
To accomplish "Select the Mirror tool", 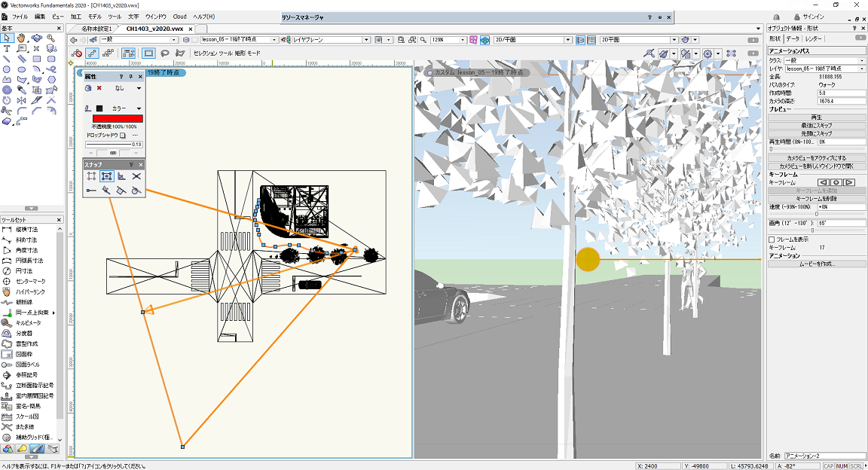I will pos(22,100).
